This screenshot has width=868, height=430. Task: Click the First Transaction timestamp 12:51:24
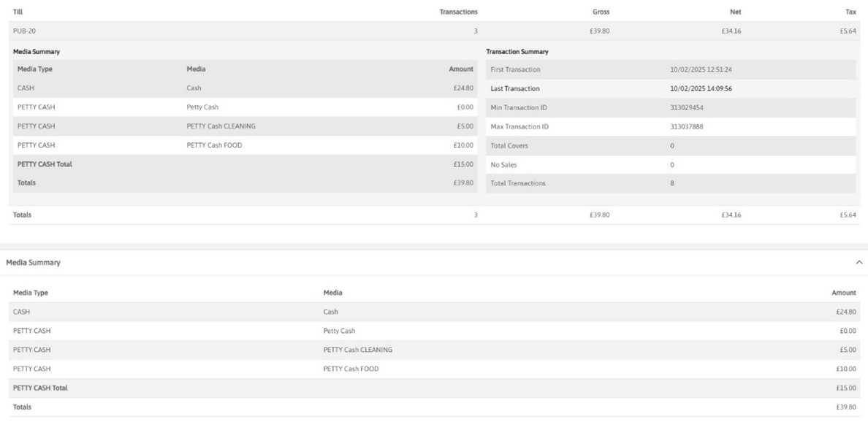pos(700,70)
